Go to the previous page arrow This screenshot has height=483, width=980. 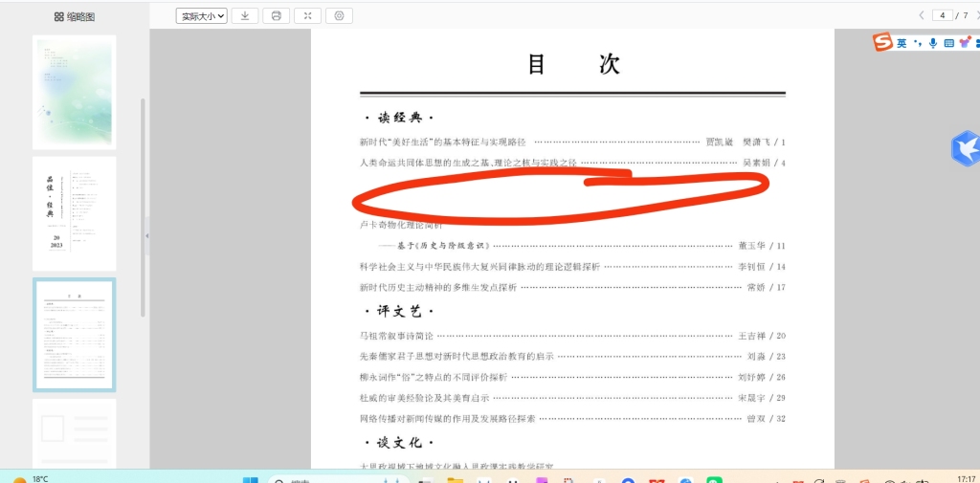(922, 15)
